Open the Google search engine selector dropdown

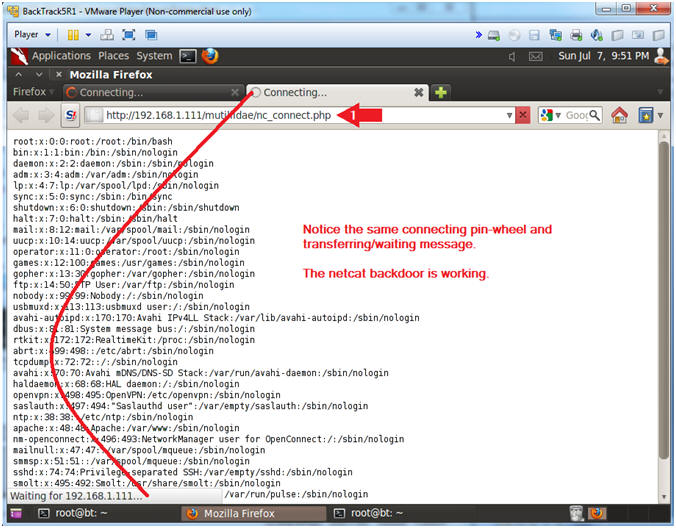(551, 116)
